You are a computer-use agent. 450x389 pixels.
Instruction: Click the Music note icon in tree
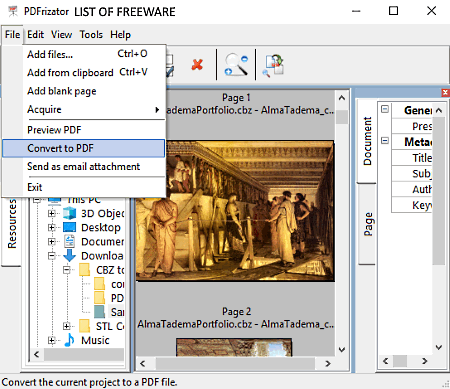69,340
